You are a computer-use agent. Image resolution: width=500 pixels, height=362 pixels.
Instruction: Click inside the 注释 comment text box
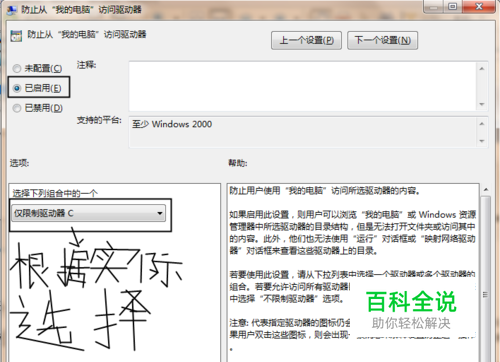(x=303, y=86)
